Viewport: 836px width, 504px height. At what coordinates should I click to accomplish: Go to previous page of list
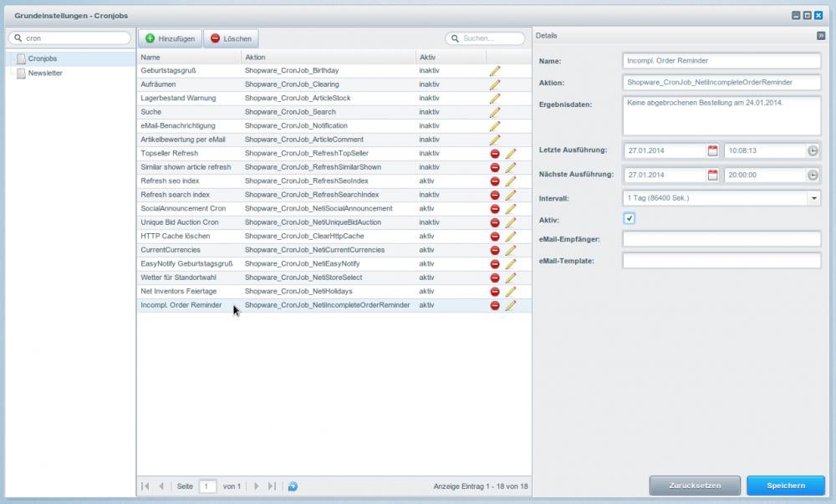(161, 486)
